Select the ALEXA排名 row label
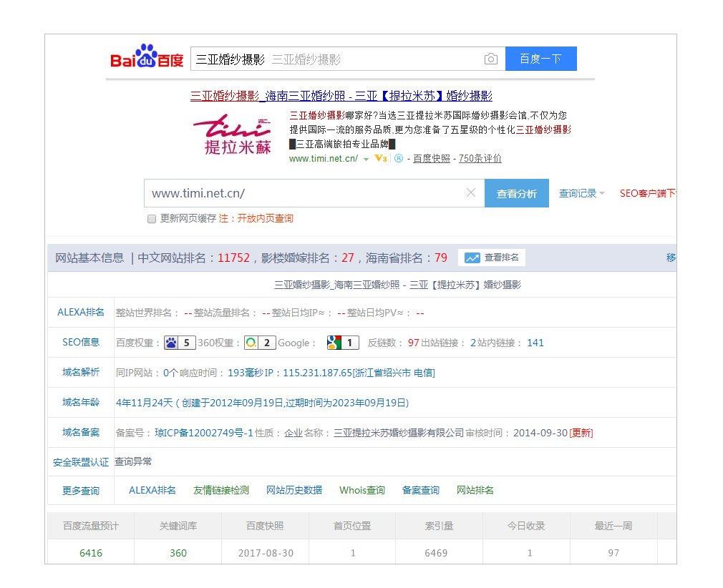 pyautogui.click(x=81, y=313)
